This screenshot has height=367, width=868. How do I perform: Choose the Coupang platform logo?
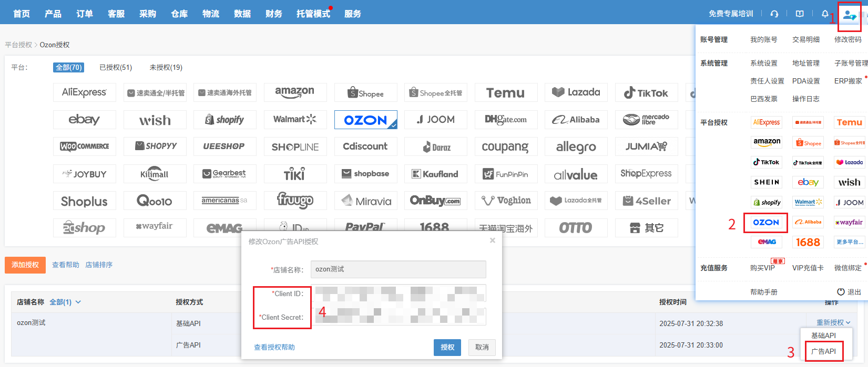[506, 146]
